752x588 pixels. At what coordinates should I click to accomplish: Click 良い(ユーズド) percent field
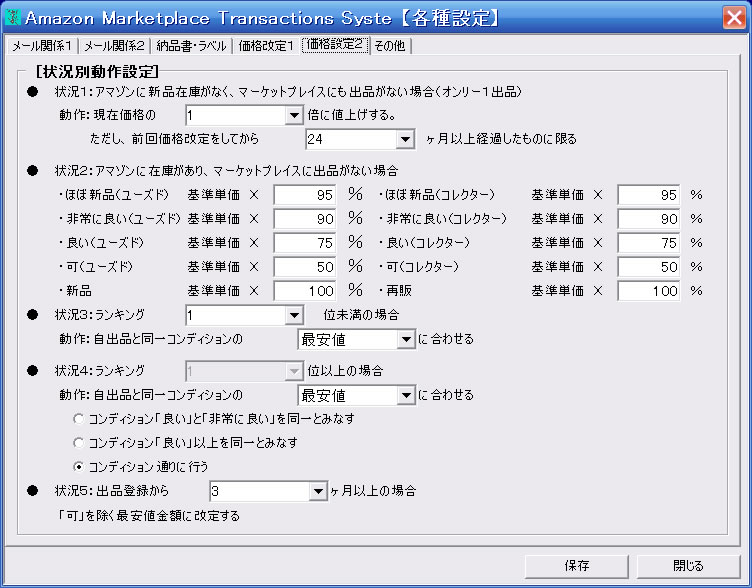coord(305,243)
